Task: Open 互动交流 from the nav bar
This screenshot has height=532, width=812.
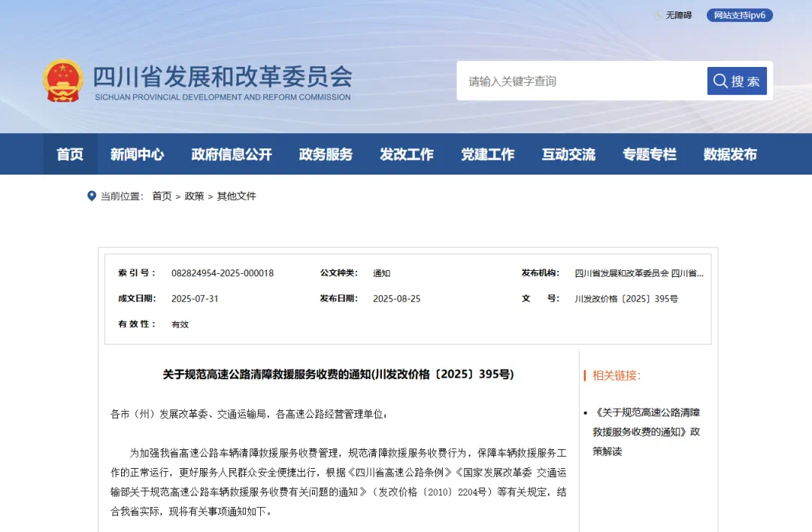Action: [x=568, y=154]
